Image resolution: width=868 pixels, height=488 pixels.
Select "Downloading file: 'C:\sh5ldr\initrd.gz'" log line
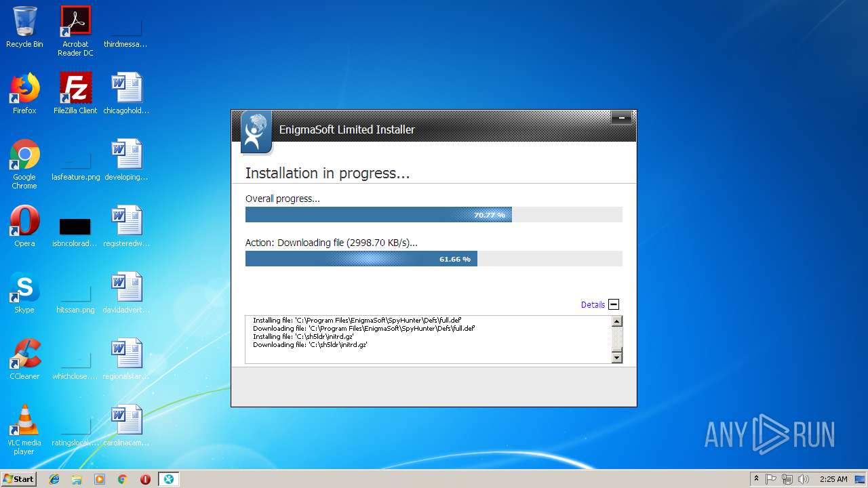[x=310, y=345]
